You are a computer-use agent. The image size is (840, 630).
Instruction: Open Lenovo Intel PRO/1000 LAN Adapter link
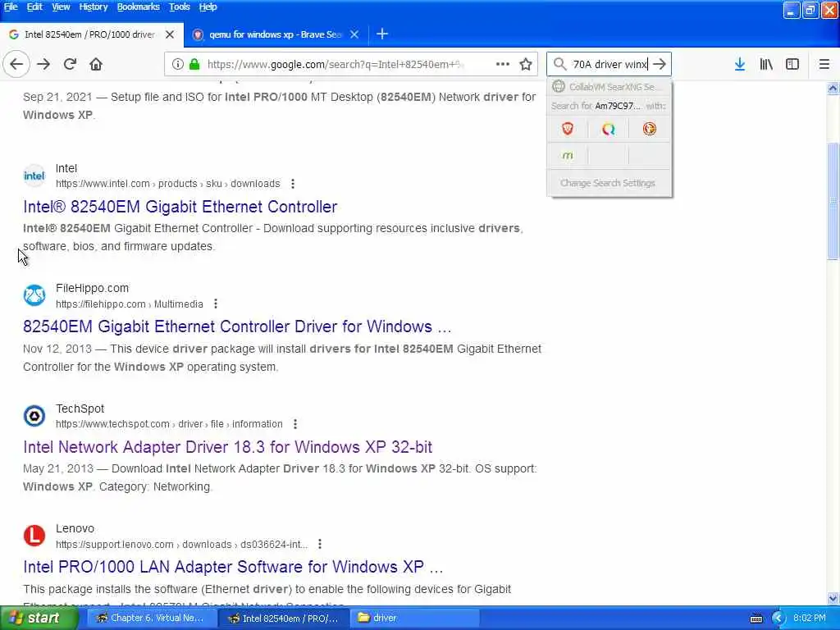[x=233, y=567]
